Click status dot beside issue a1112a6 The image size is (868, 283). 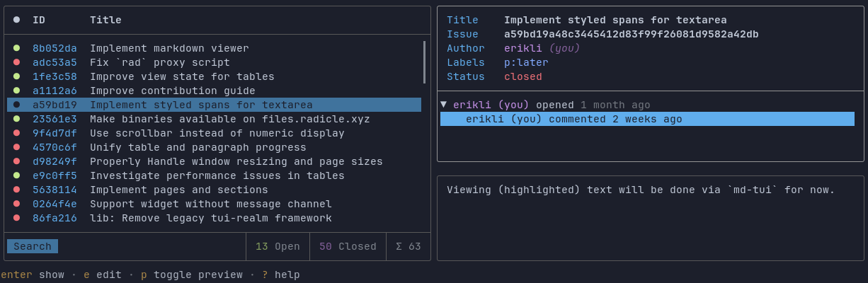(x=16, y=91)
